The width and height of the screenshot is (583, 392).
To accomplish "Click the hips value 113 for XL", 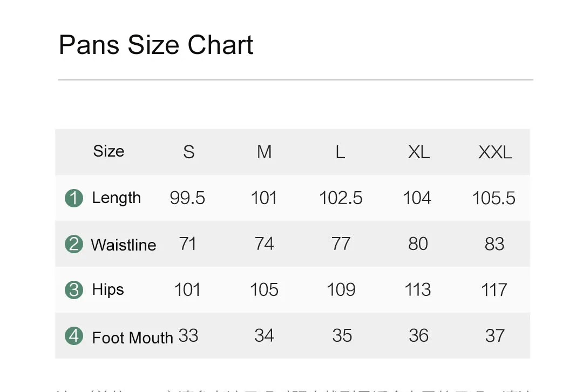I will pyautogui.click(x=418, y=290).
